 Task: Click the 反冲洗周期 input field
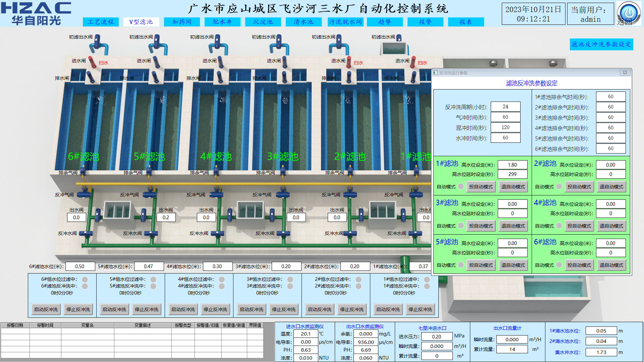pos(505,107)
